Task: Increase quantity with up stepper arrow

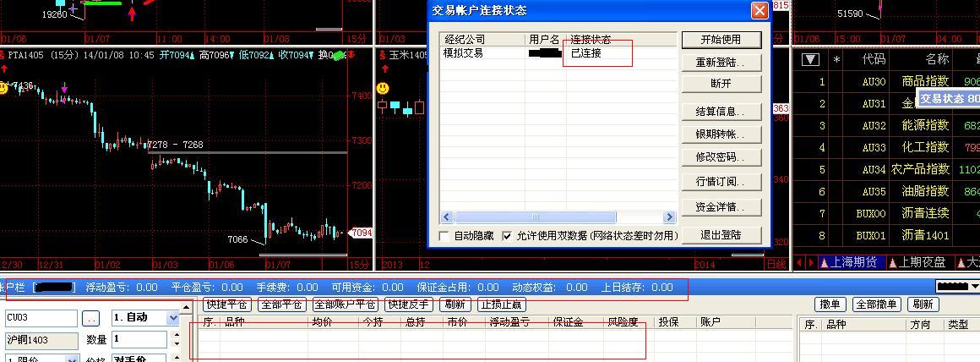Action: pos(177,335)
